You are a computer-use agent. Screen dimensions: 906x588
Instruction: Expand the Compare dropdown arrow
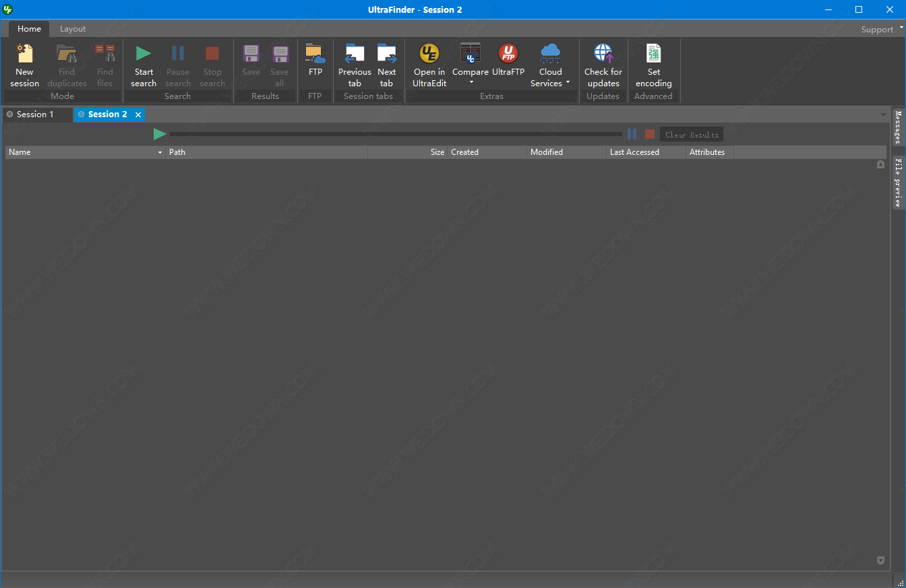pos(471,83)
